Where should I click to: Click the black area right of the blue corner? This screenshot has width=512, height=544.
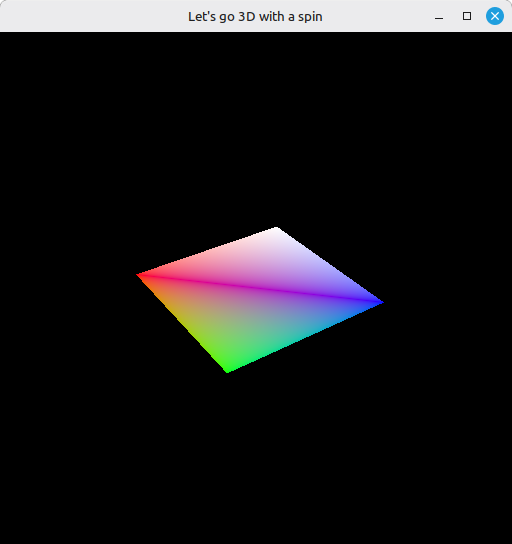447,303
